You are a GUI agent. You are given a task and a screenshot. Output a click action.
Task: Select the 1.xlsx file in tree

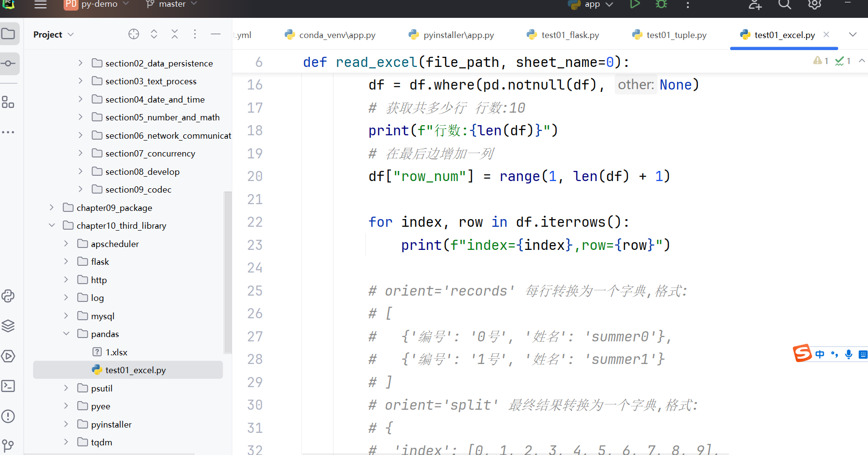point(117,352)
